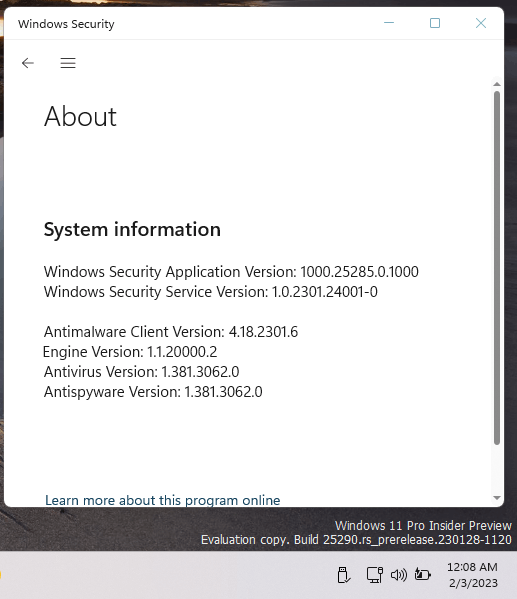Click the battery tray icon
Image resolution: width=517 pixels, height=599 pixels.
(x=423, y=574)
